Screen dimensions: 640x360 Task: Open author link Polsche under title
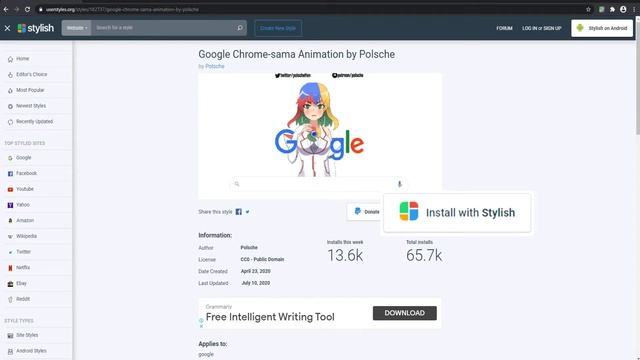[215, 66]
